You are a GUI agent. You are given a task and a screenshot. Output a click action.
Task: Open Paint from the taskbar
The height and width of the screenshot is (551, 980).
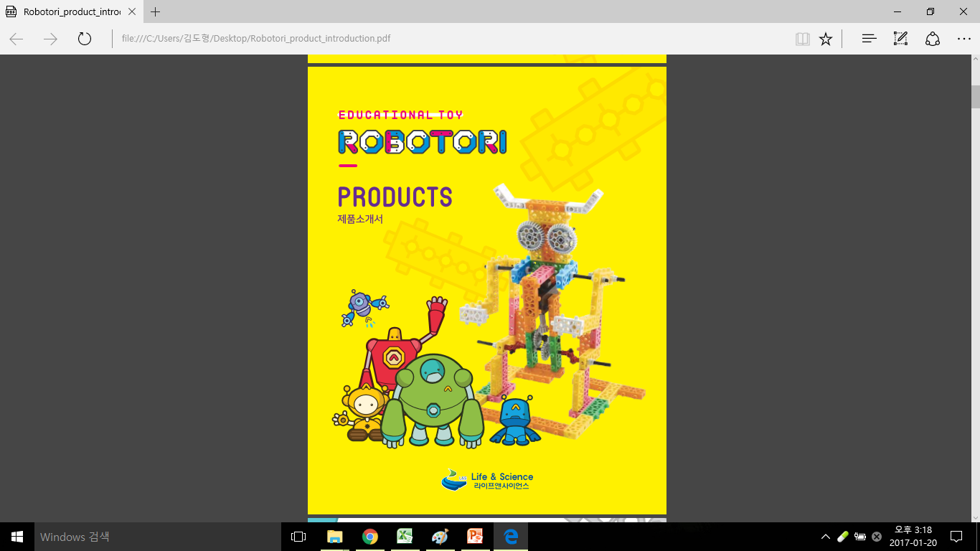click(x=440, y=537)
